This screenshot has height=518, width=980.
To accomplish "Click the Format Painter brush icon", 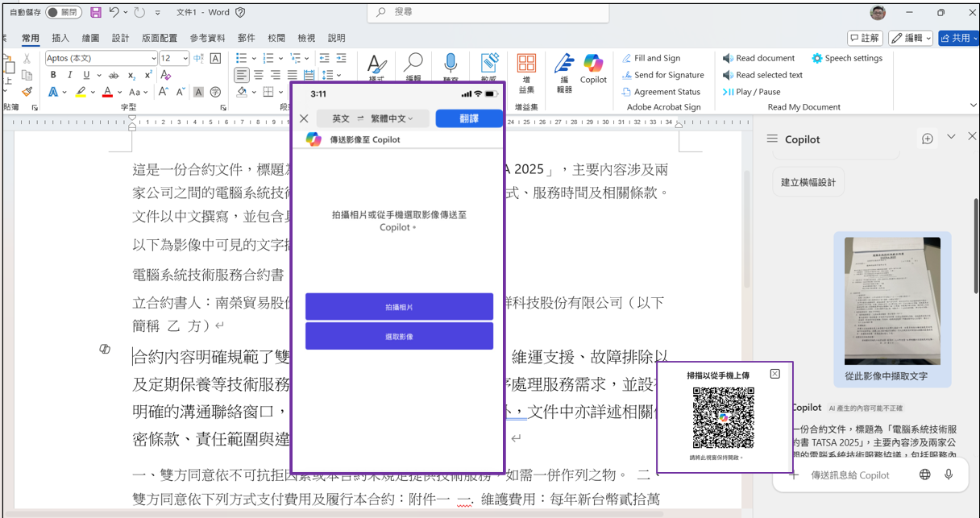I will pos(27,92).
